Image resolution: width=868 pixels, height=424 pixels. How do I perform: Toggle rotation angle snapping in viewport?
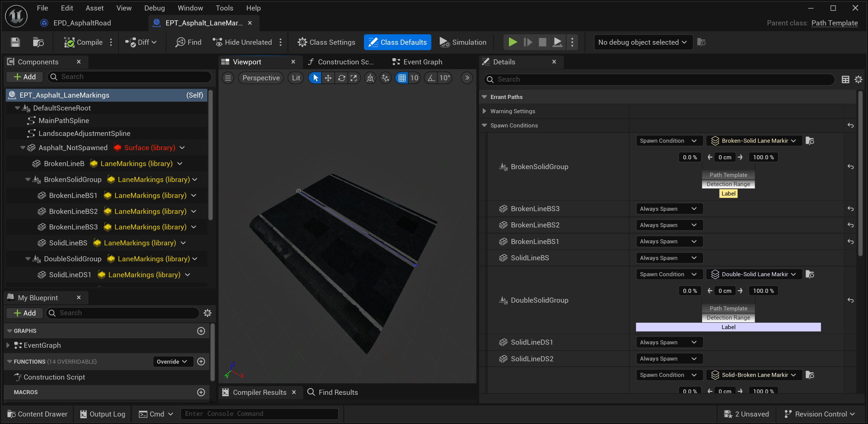click(x=431, y=78)
